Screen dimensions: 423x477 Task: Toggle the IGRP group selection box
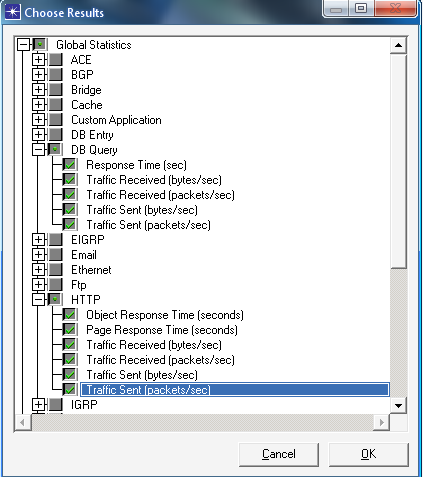tap(55, 405)
